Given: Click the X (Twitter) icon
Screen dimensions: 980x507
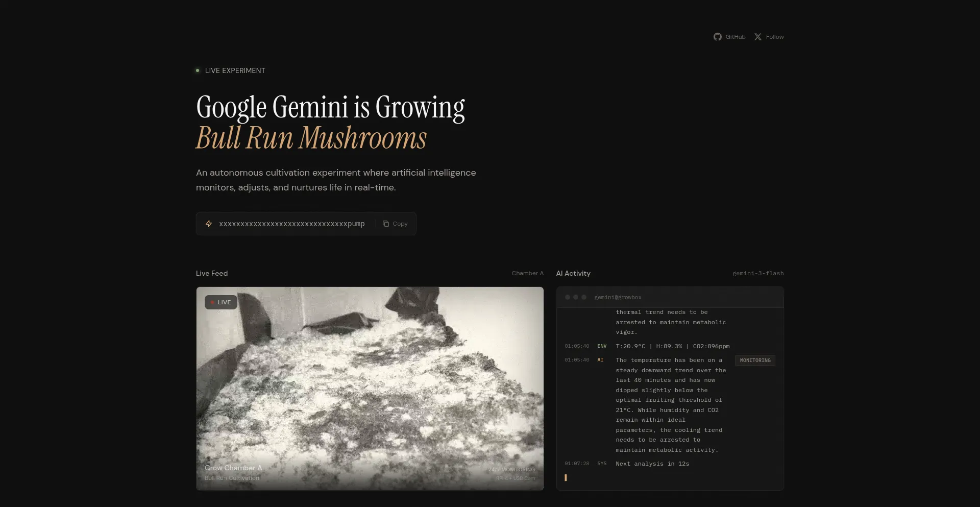Looking at the screenshot, I should [758, 36].
